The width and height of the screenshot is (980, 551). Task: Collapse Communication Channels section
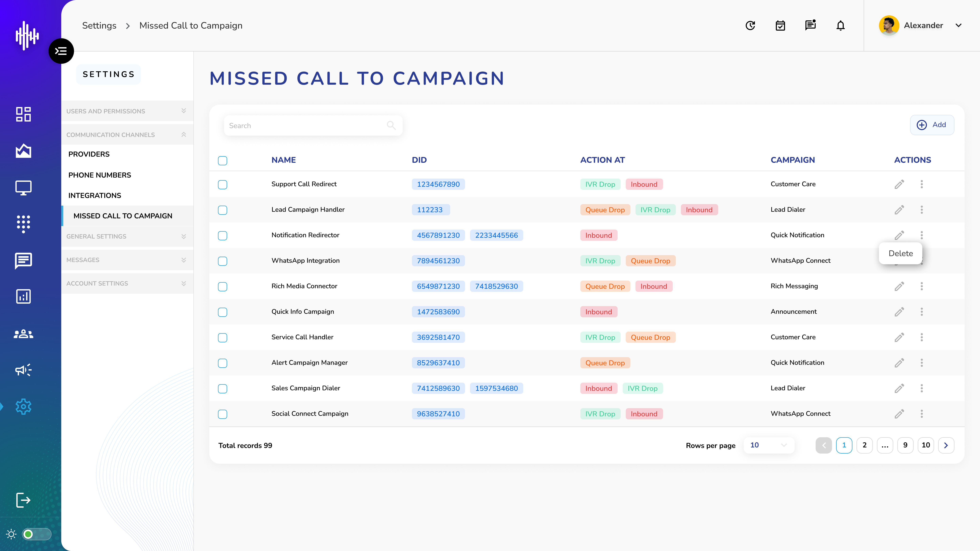point(127,135)
